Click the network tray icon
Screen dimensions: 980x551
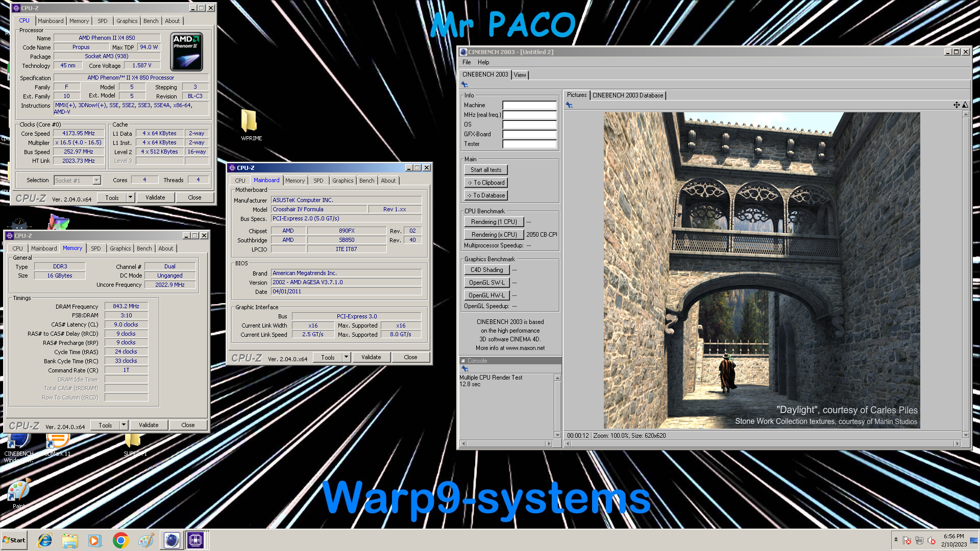919,540
